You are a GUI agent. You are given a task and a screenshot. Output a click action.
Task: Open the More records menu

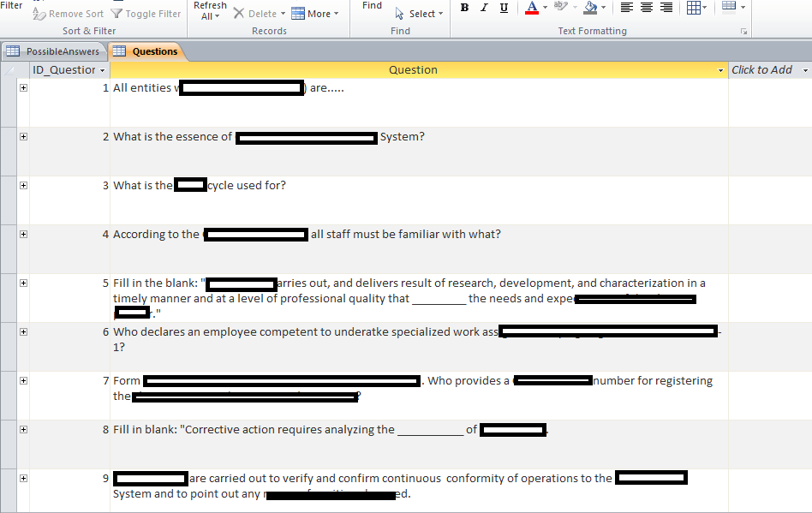(x=315, y=14)
